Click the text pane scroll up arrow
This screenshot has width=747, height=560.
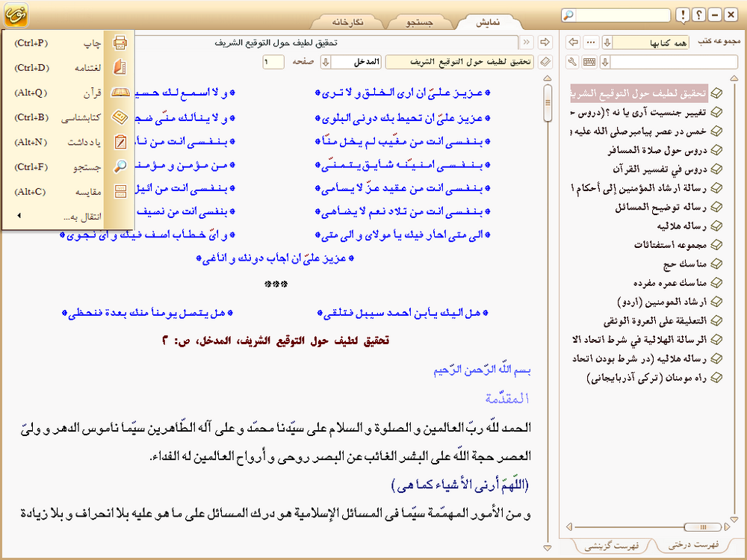click(548, 78)
